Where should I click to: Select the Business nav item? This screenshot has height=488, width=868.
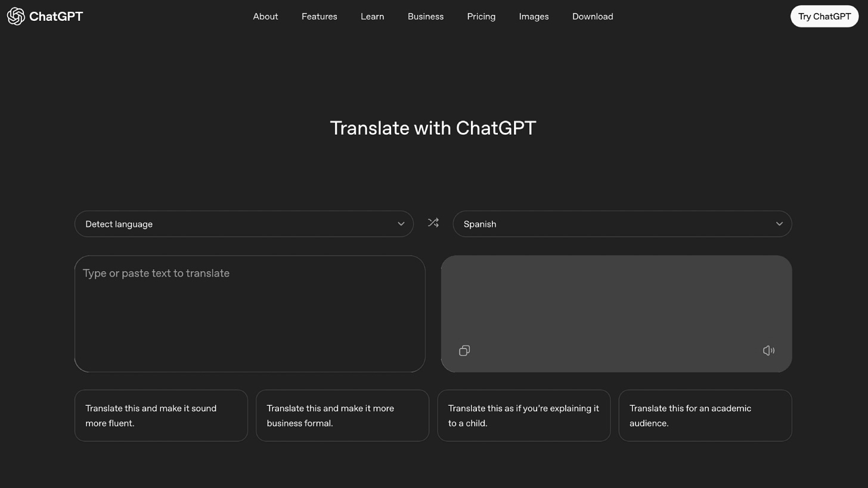[425, 16]
